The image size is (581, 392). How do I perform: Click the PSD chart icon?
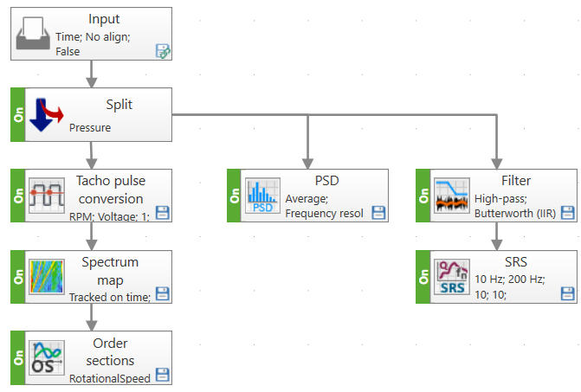(x=262, y=196)
